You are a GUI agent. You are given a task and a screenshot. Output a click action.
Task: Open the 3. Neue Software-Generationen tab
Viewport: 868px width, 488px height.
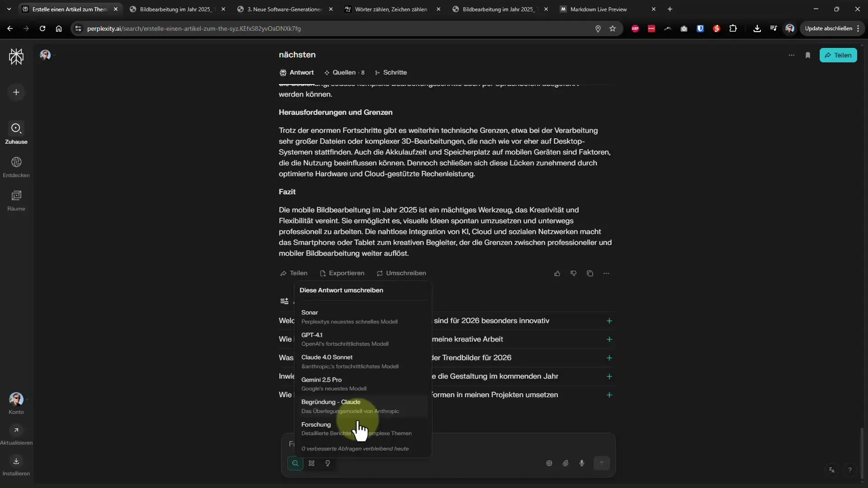point(285,9)
